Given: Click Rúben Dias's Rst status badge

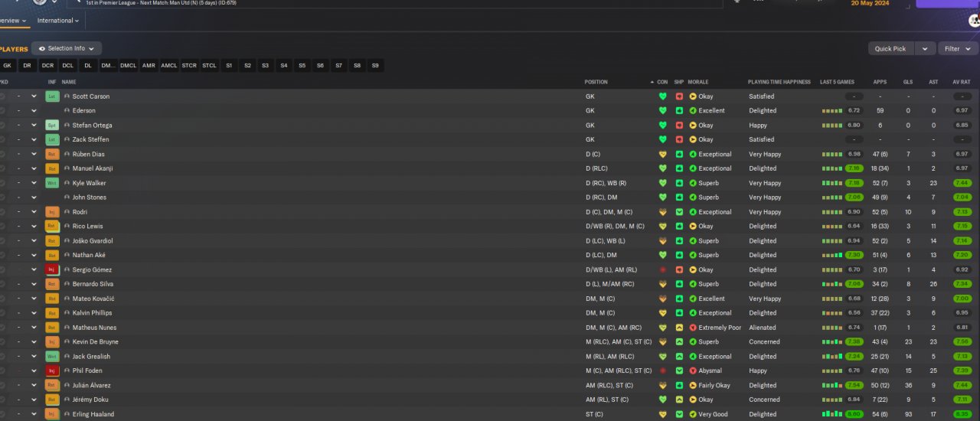Looking at the screenshot, I should [52, 154].
